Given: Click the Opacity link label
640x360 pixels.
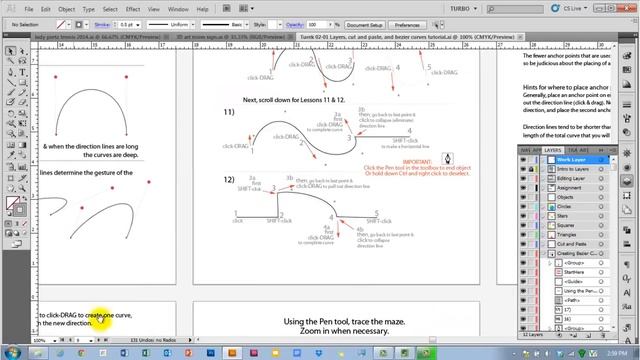Looking at the screenshot, I should click(x=295, y=25).
